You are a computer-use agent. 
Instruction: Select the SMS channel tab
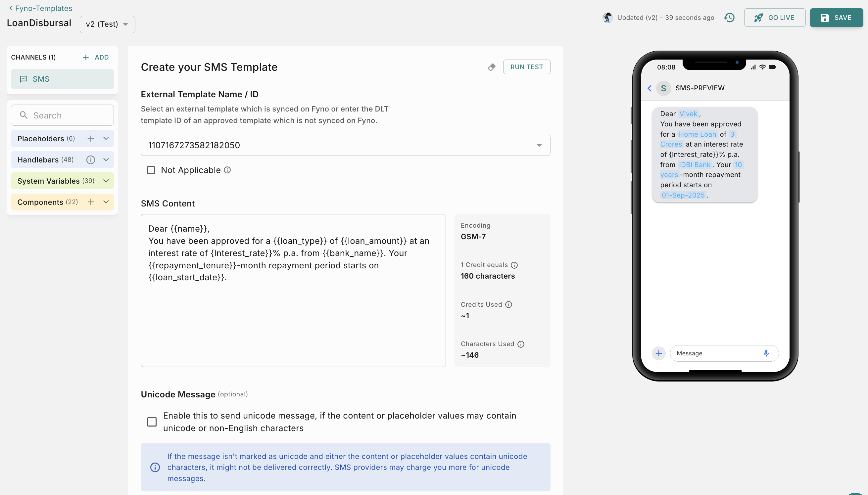pos(62,79)
